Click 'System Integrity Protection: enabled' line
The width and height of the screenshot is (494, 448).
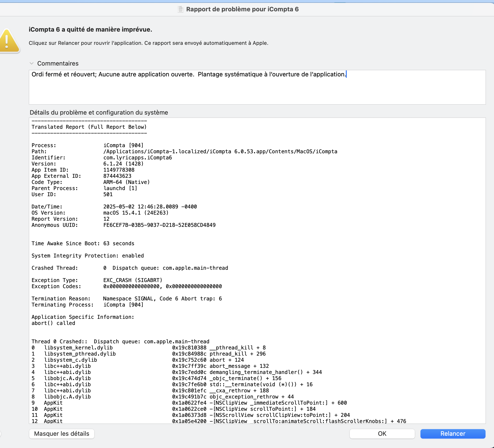coord(87,256)
